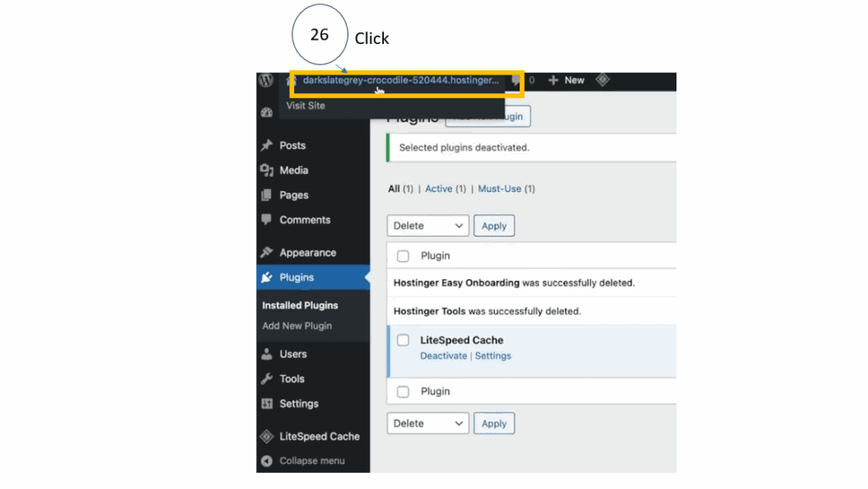The width and height of the screenshot is (868, 489).
Task: Open Add New Plugin submenu item
Action: coord(297,326)
